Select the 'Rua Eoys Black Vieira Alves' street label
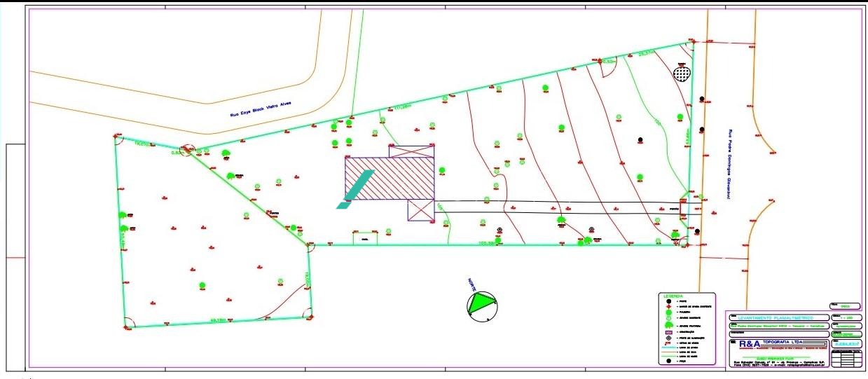 tap(260, 109)
